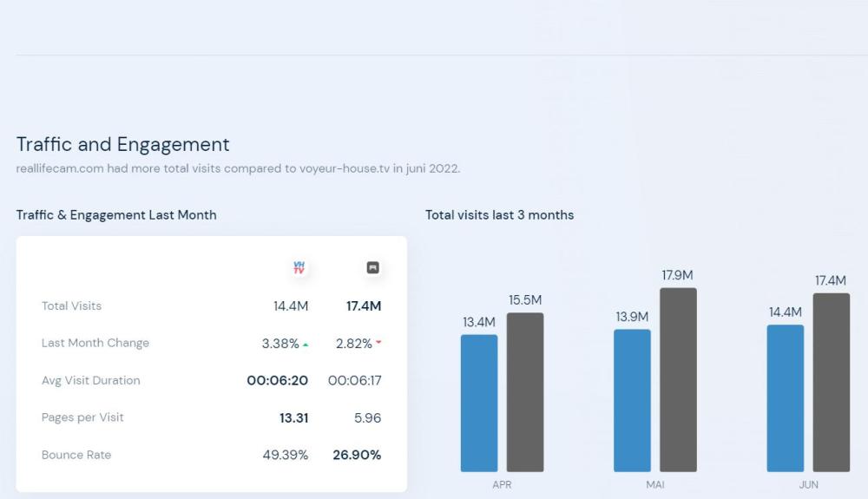This screenshot has height=499, width=868.
Task: Click the Last Month Change row label
Action: (x=95, y=343)
